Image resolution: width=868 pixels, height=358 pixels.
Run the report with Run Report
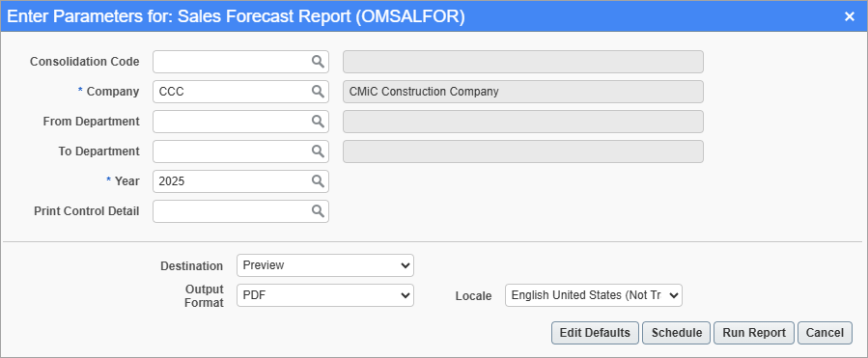[754, 333]
